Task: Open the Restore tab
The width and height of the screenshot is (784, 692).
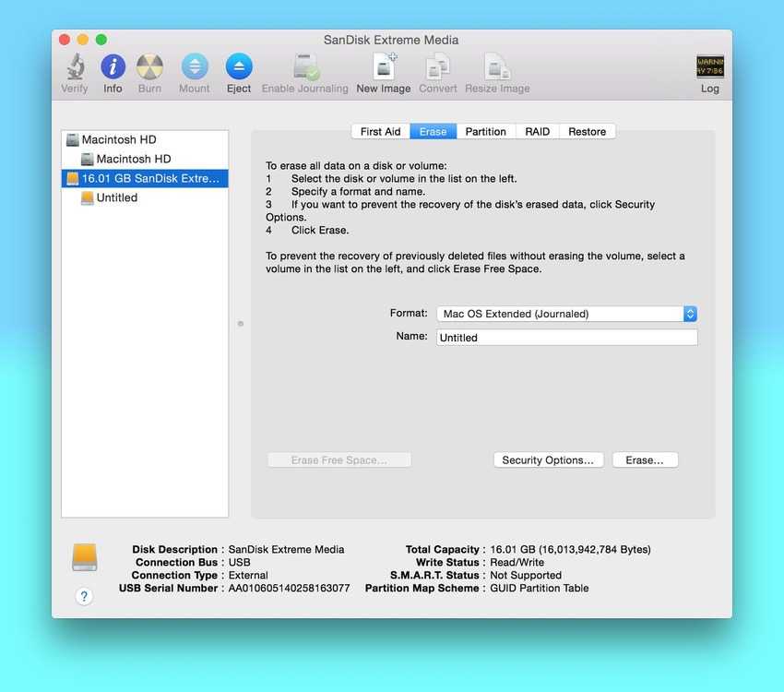Action: point(587,131)
